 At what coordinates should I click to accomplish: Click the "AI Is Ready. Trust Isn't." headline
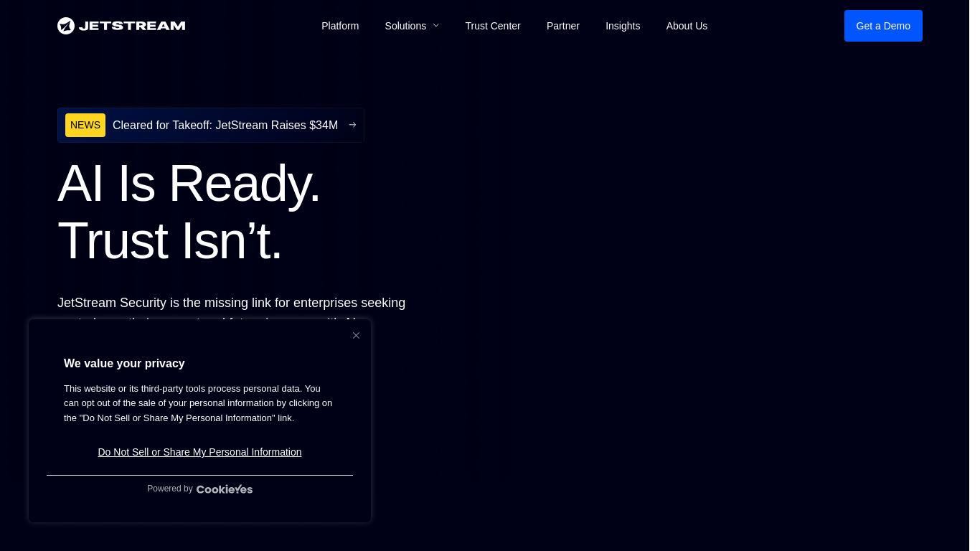(189, 212)
